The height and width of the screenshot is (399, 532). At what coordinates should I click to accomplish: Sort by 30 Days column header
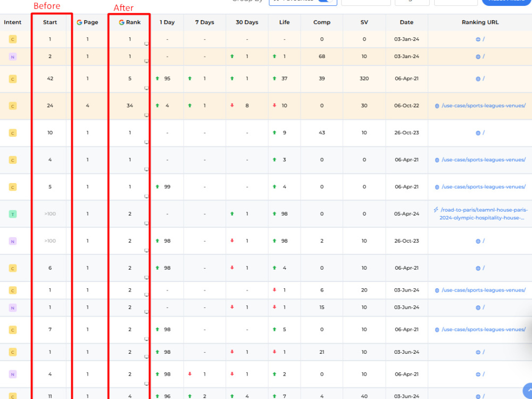[247, 22]
